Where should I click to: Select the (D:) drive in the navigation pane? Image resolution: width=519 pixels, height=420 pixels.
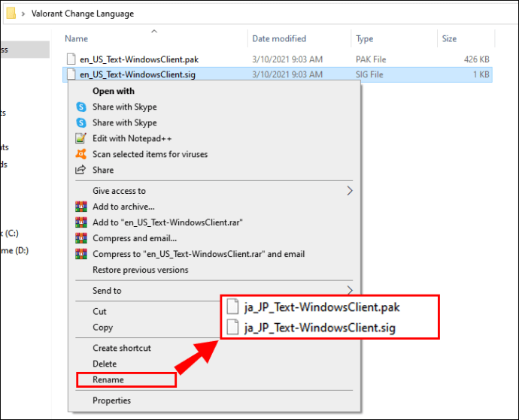pos(14,251)
